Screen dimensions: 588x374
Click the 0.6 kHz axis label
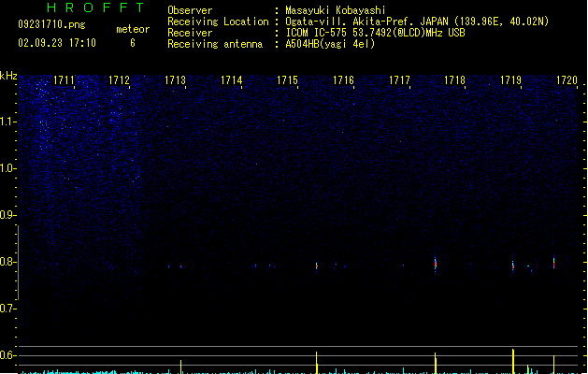tap(7, 355)
